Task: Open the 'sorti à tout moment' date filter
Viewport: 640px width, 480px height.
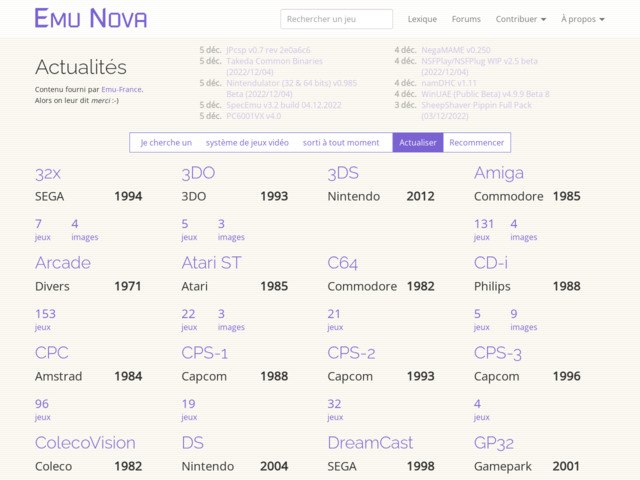Action: pos(341,143)
